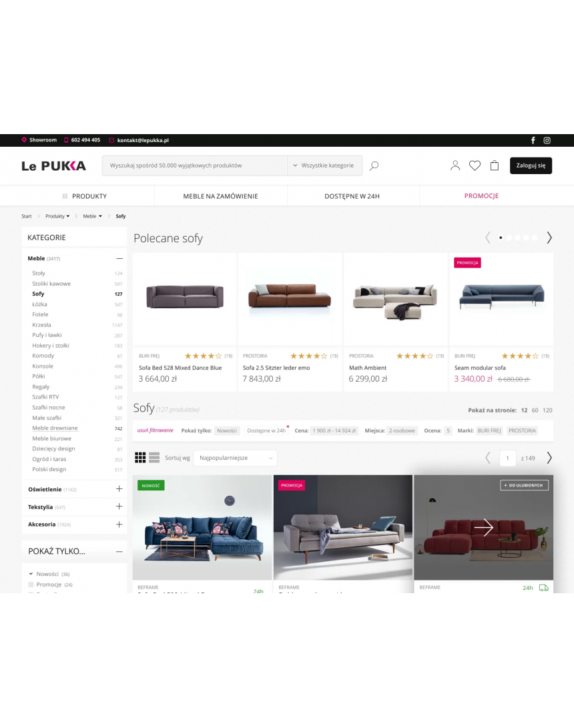
Task: Open the 'Najpopularniejsze' sort dropdown
Action: coord(236,458)
